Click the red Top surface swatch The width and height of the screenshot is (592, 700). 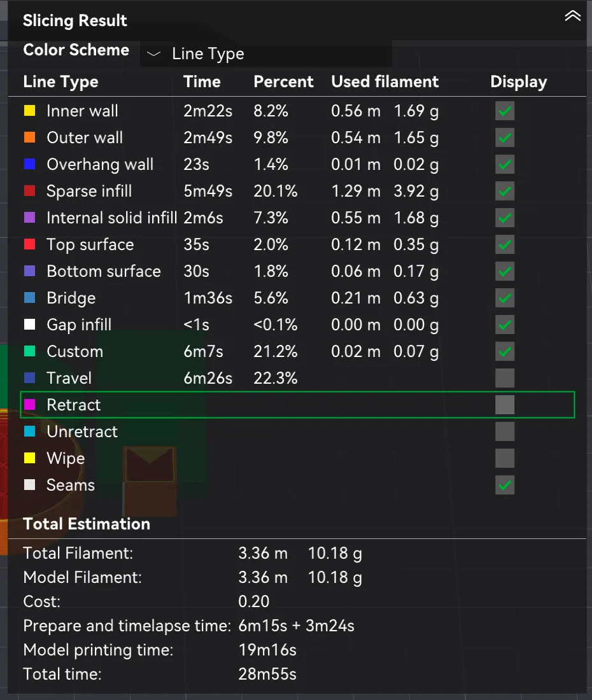[29, 244]
